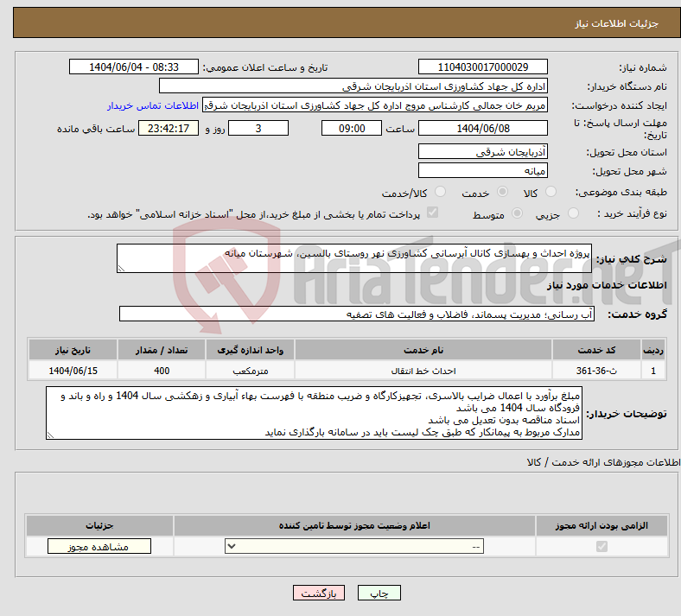Image resolution: width=681 pixels, height=616 pixels.
Task: Select the کالا/خدمت radio button
Action: click(441, 192)
